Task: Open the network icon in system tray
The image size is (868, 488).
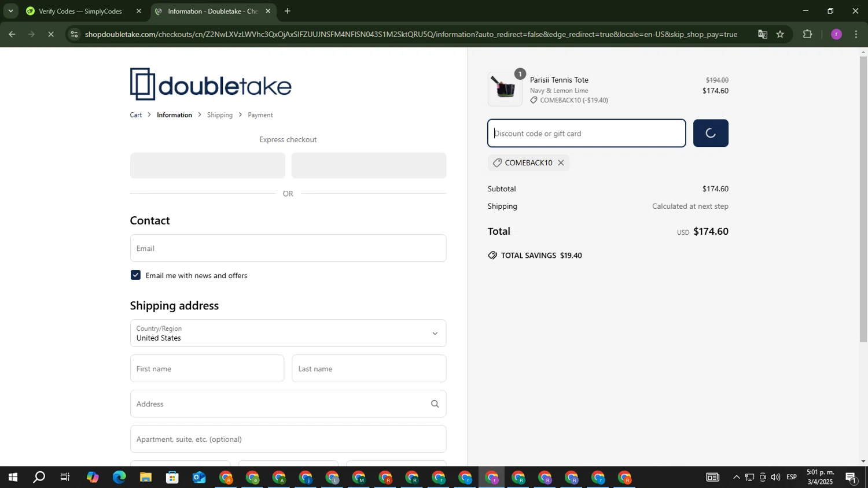Action: (749, 478)
